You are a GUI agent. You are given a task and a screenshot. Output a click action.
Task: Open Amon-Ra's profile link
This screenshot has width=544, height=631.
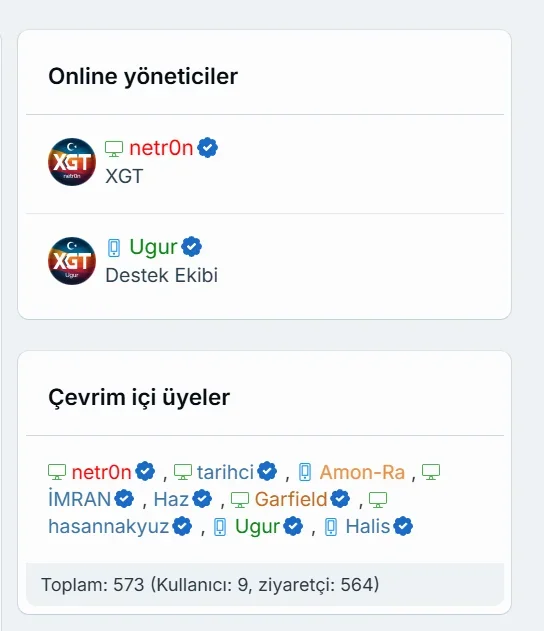[362, 472]
